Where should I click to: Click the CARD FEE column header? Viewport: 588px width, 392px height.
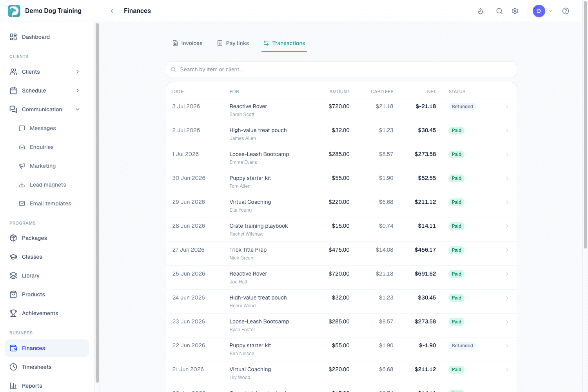coord(382,92)
